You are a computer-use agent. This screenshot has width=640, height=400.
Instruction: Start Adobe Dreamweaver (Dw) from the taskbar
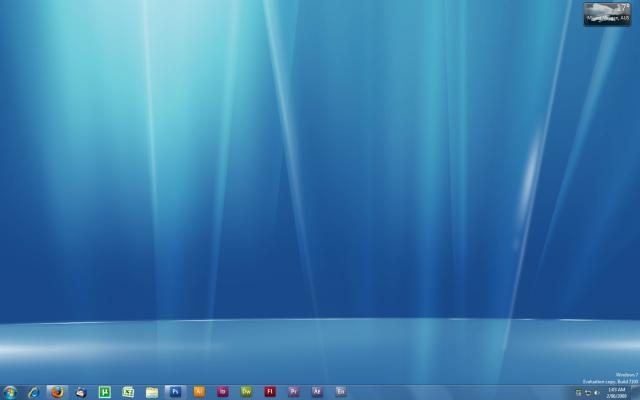246,392
